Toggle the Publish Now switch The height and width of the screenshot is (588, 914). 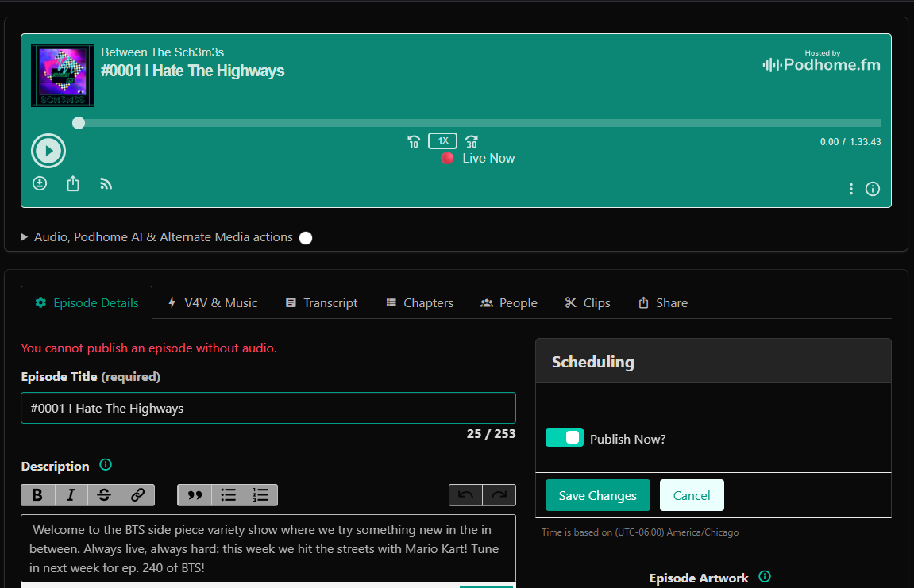point(565,438)
